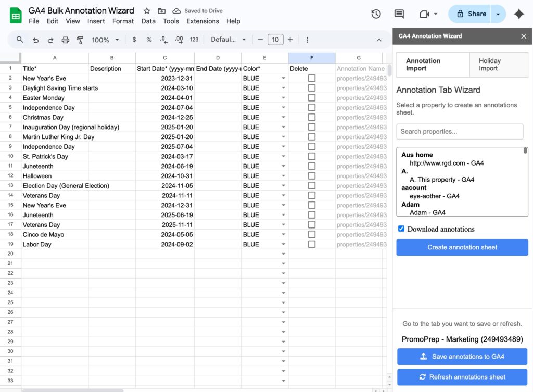Click Create annotation sheet button
Screen dimensions: 533x392
462,247
